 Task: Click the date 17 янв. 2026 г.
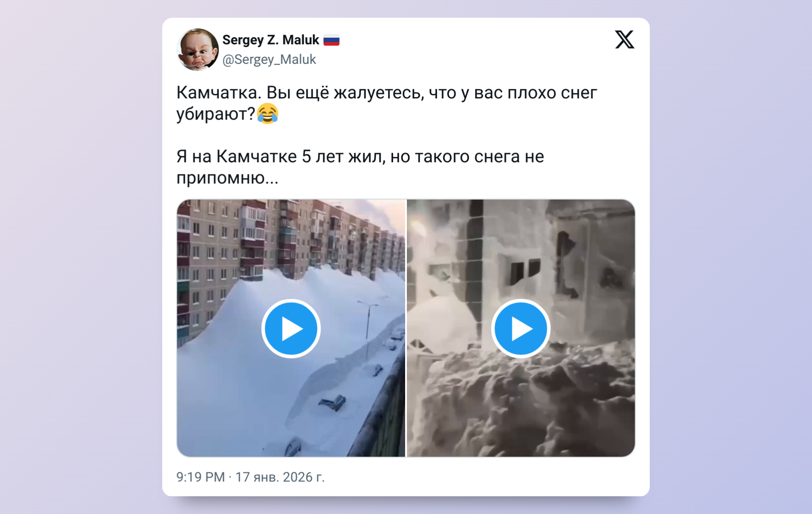tap(280, 477)
